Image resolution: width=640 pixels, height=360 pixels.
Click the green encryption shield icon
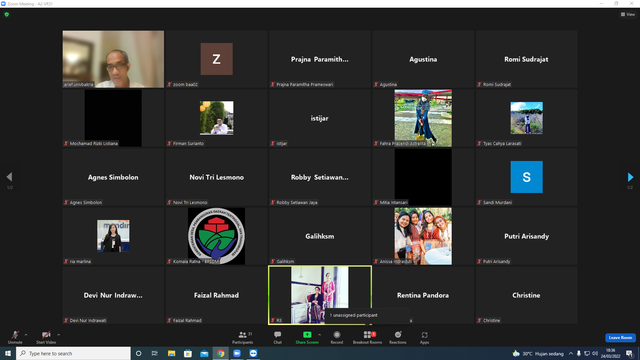(7, 14)
